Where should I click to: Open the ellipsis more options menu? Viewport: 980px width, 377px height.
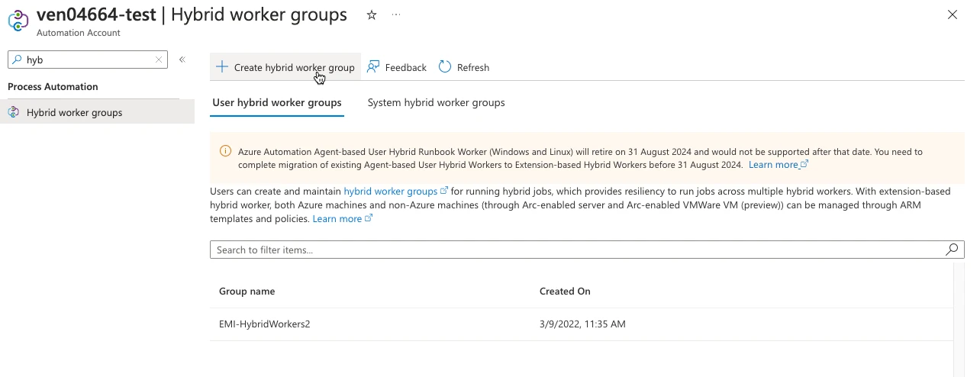pyautogui.click(x=395, y=15)
